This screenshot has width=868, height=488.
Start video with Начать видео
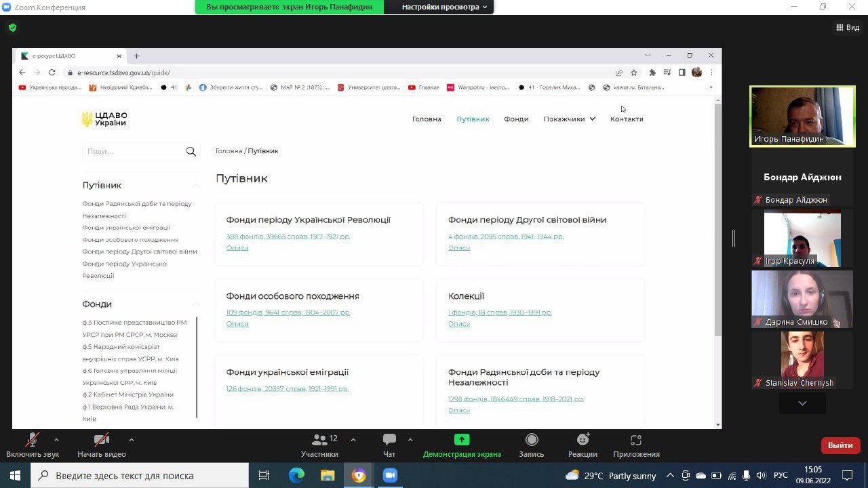(x=102, y=440)
